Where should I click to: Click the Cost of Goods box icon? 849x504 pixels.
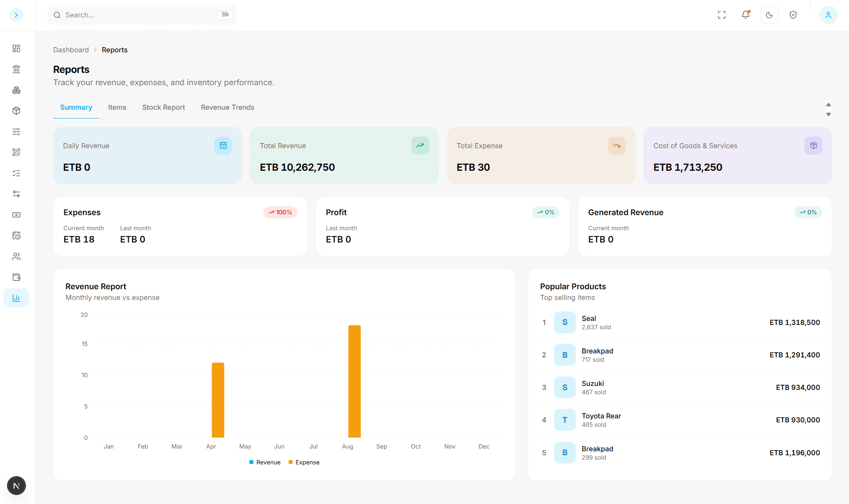(x=813, y=145)
